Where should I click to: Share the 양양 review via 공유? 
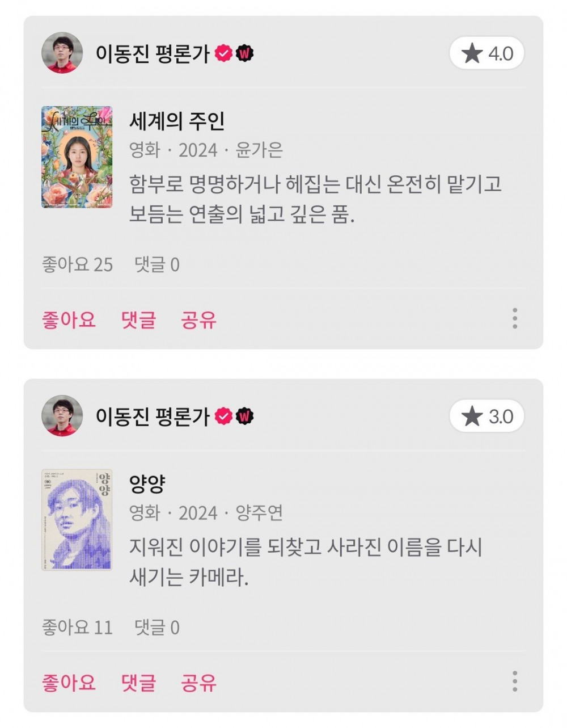click(x=198, y=682)
